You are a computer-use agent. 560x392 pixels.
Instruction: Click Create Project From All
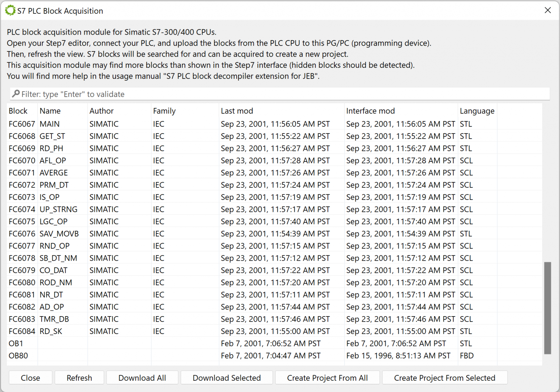(327, 378)
